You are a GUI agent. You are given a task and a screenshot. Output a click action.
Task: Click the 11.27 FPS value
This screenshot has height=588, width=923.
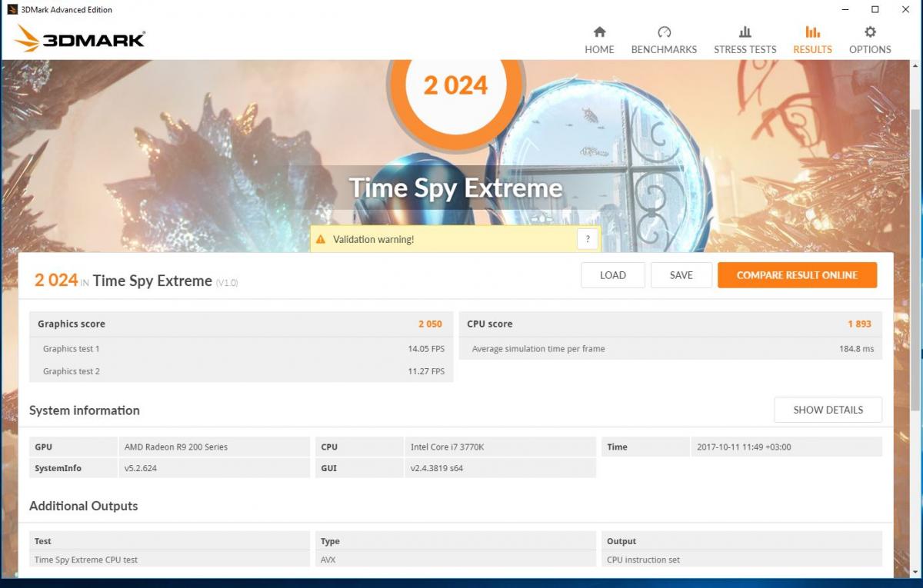pos(426,371)
